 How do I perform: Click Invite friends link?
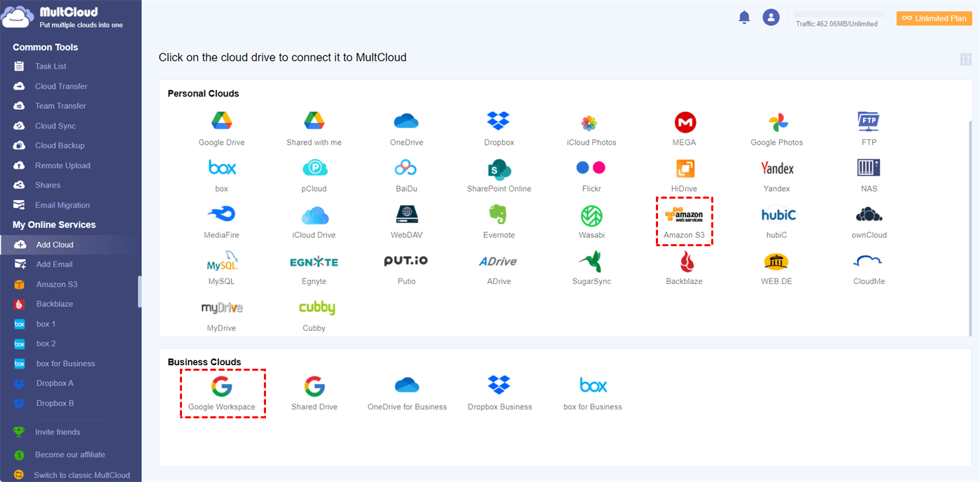57,432
